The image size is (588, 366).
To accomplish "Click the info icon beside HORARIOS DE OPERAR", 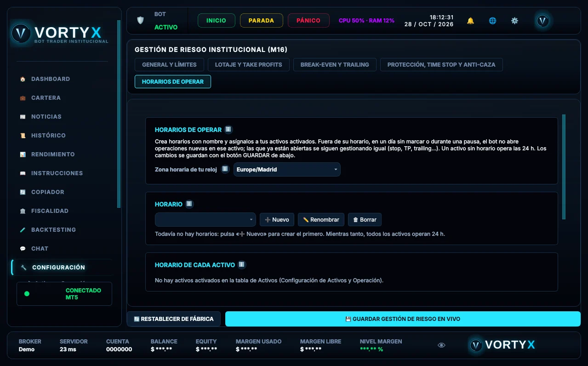I will [228, 130].
